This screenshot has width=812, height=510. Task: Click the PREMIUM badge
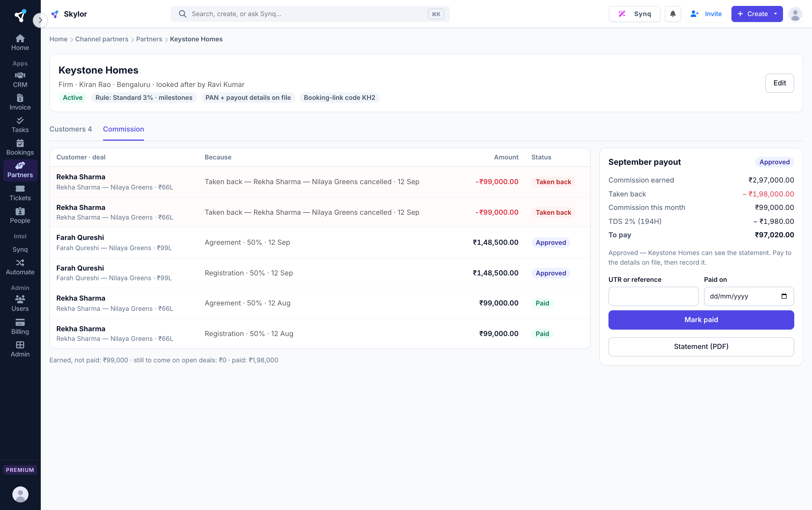click(x=20, y=469)
